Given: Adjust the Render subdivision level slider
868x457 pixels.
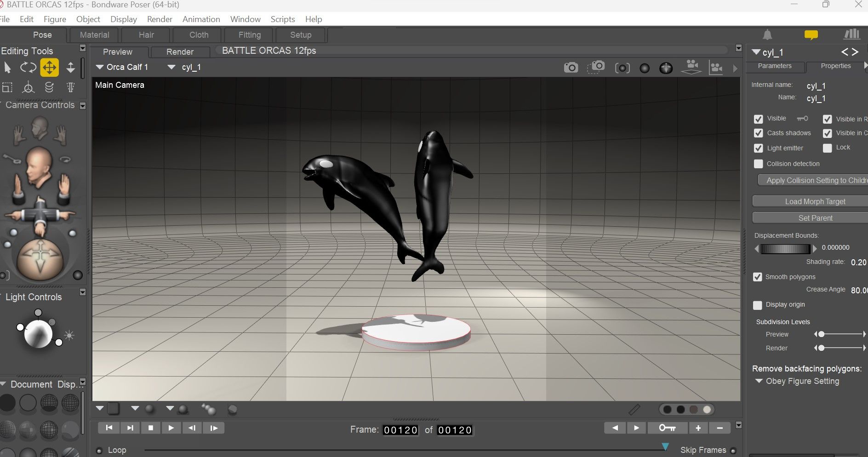Looking at the screenshot, I should (840, 348).
